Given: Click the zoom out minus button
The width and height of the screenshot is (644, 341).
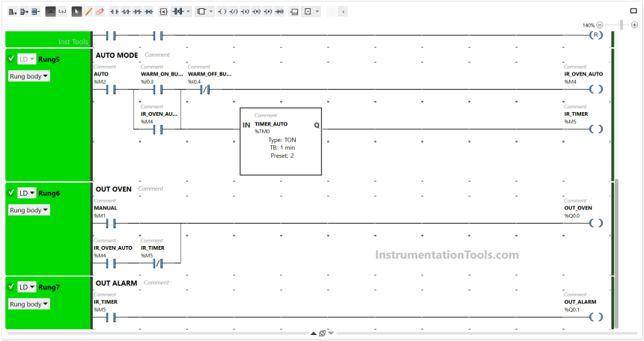Looking at the screenshot, I should 600,25.
